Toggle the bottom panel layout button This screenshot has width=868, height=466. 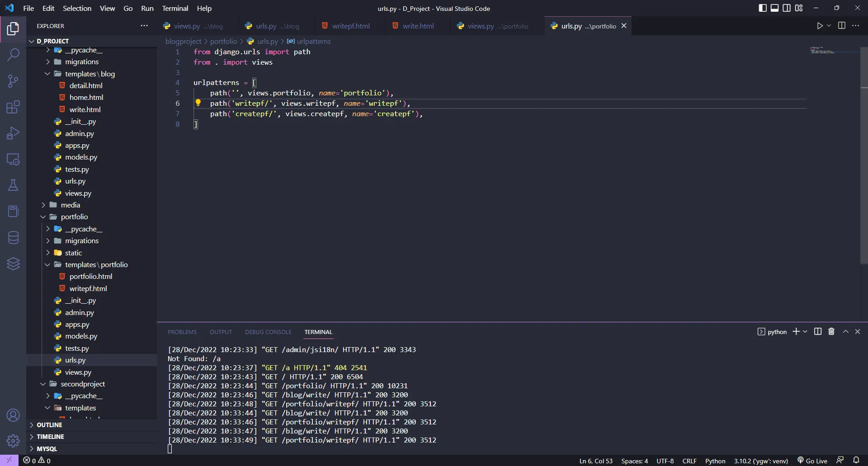(774, 8)
